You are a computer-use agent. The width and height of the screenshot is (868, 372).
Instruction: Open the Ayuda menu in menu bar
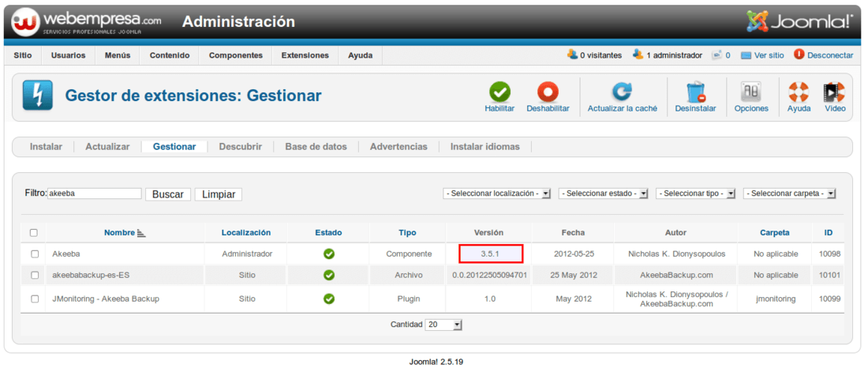(360, 55)
